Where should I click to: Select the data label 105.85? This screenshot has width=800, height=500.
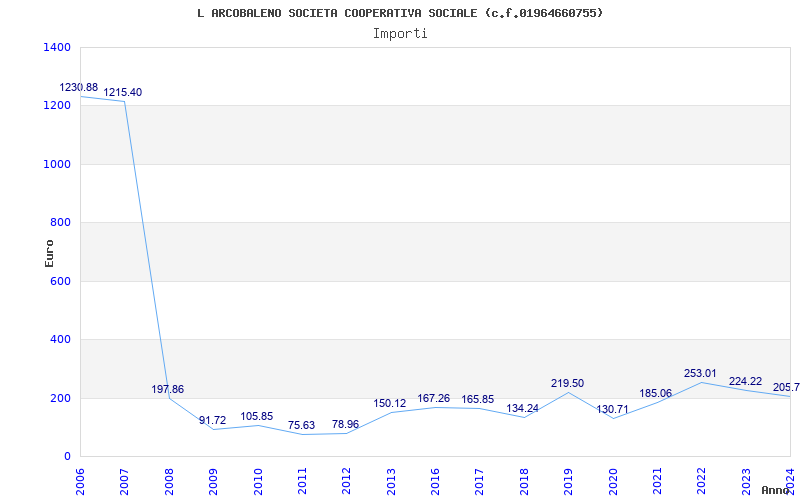pyautogui.click(x=257, y=416)
